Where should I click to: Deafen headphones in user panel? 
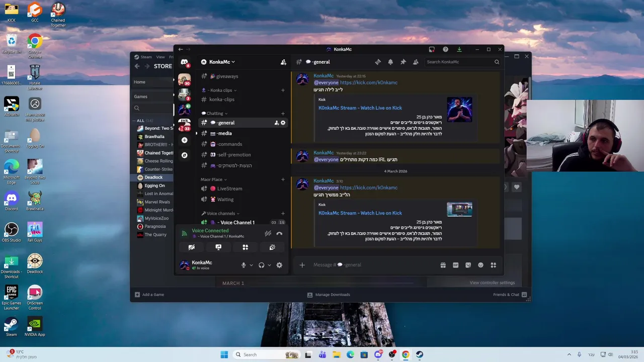point(261,265)
